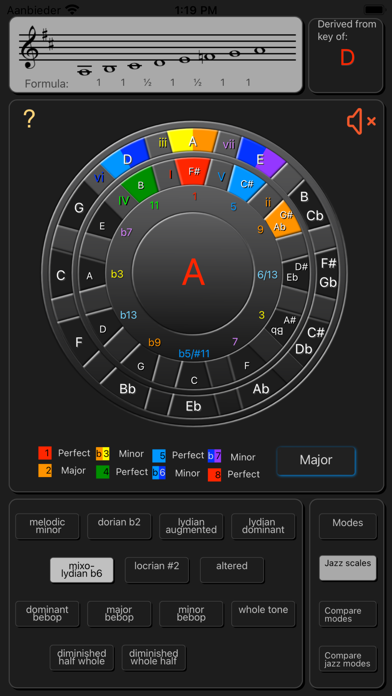Unmute the sound using the speaker icon

tap(361, 121)
